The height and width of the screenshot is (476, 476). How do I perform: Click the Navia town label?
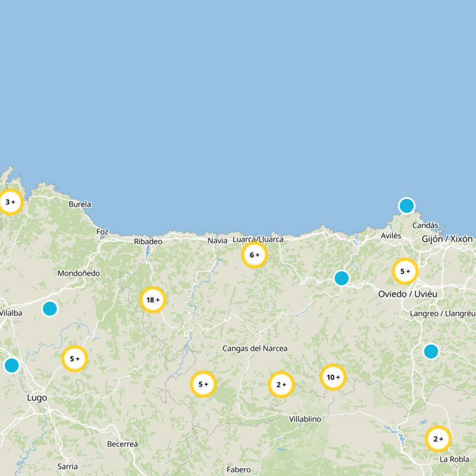coord(217,240)
